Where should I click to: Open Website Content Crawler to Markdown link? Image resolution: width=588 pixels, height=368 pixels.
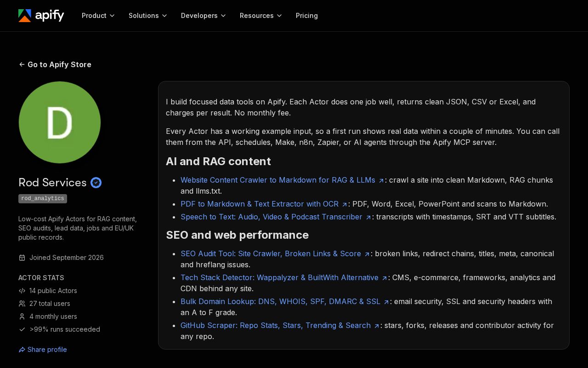tap(282, 180)
